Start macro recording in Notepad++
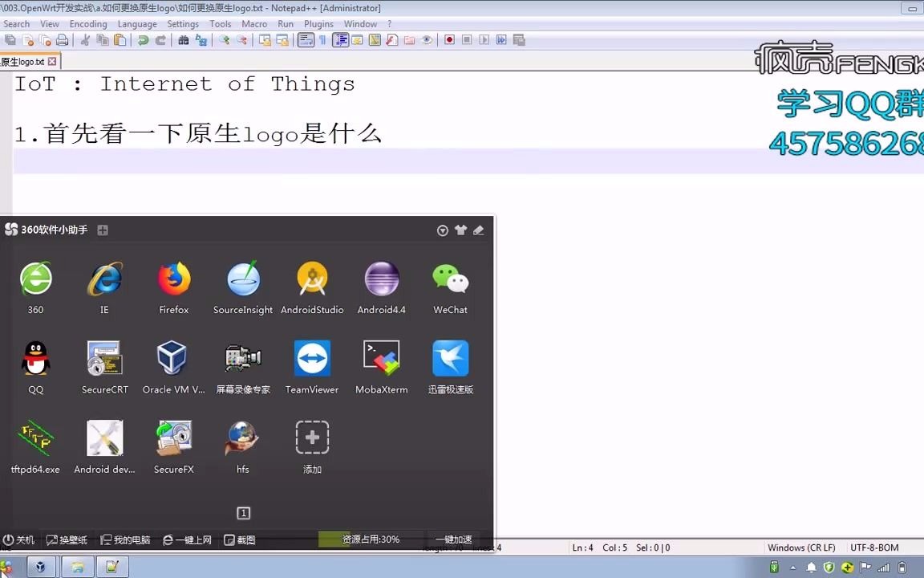 tap(449, 39)
